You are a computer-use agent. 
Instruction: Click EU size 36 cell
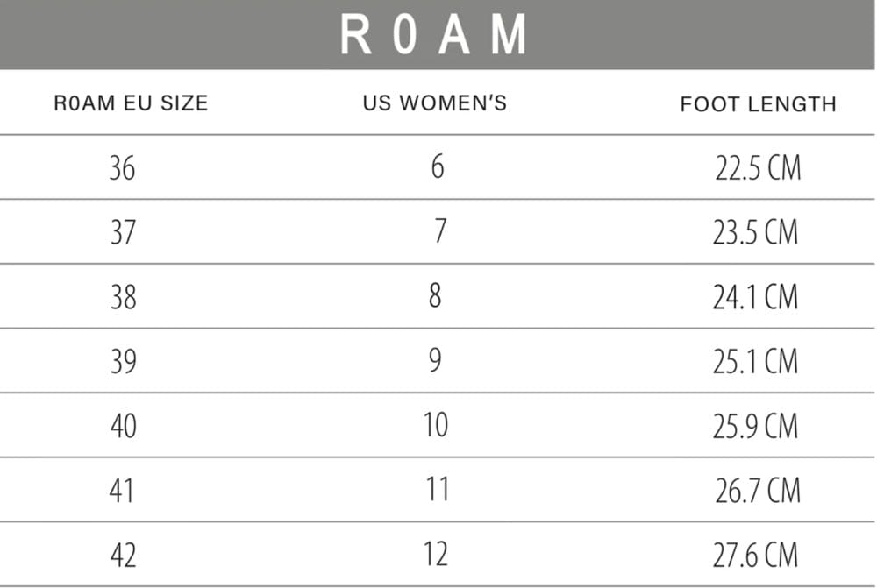[x=123, y=167]
